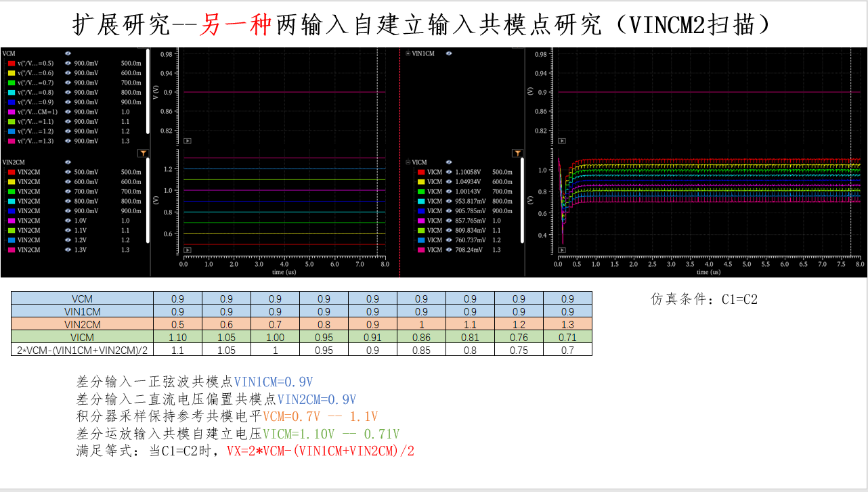Click orange text VCM=0.7V -- 1.1V
The width and height of the screenshot is (868, 492).
[320, 416]
